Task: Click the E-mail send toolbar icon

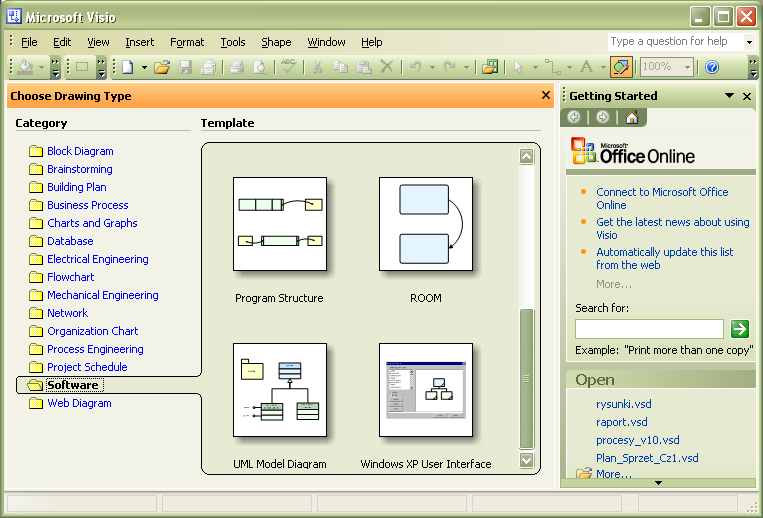Action: pyautogui.click(x=209, y=67)
